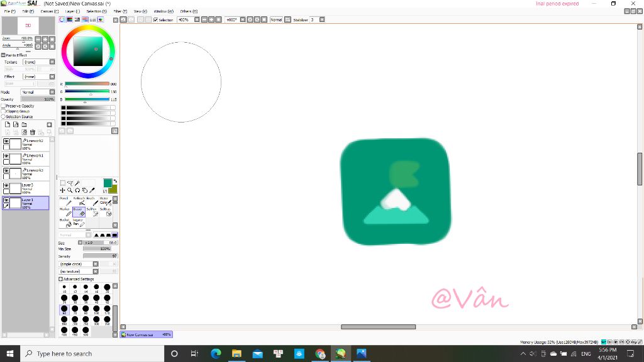Hide the Layer1 eye icon
The width and height of the screenshot is (644, 362).
click(x=6, y=200)
